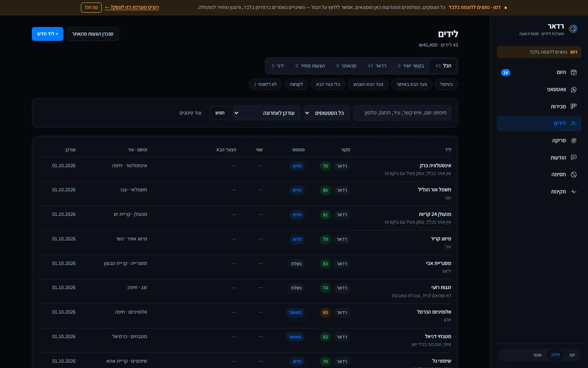Follow the רוצים מערכת כזו לעסק? link
The image size is (588, 368).
click(132, 7)
